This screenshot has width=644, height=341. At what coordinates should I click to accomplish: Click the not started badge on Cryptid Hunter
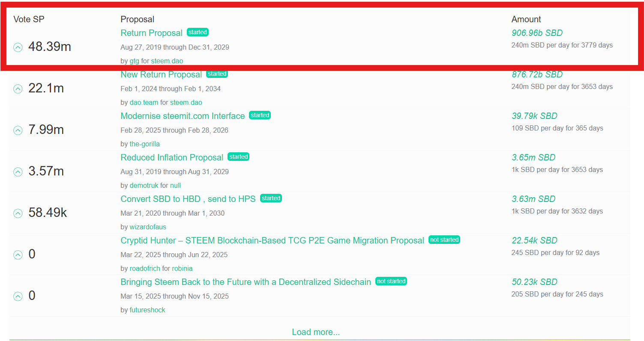[x=444, y=240]
